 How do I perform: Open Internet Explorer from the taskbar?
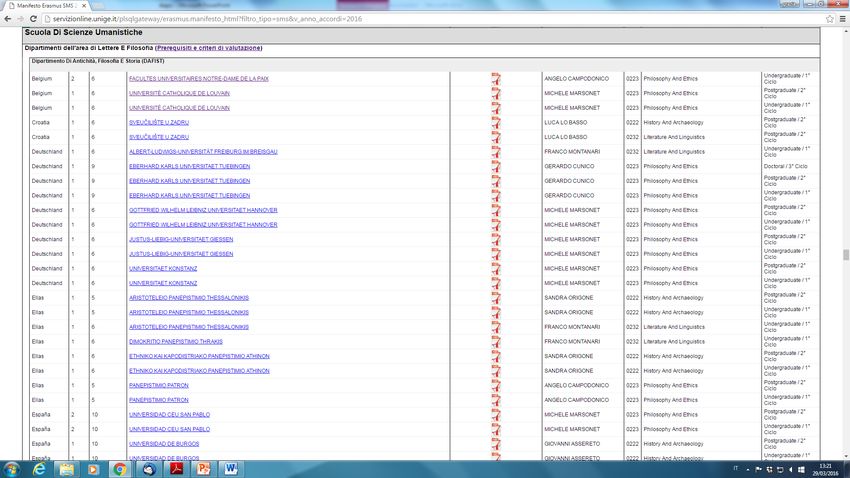[39, 467]
